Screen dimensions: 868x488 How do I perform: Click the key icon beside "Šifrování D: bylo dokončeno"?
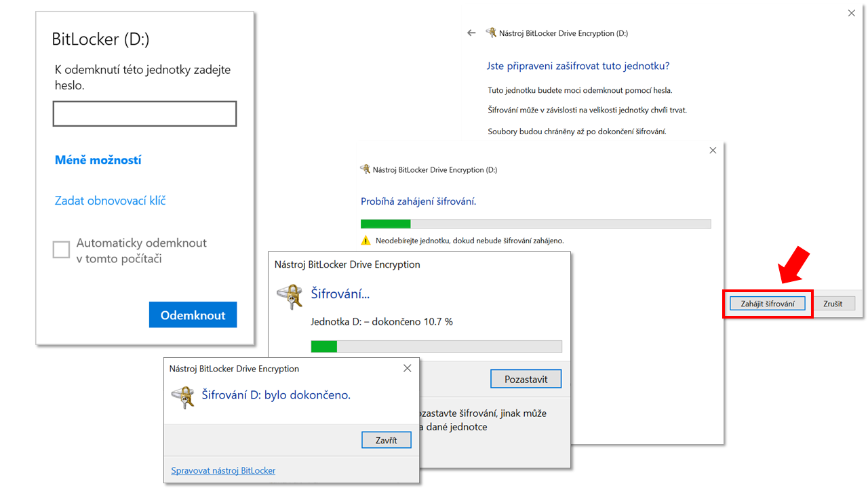(x=183, y=396)
